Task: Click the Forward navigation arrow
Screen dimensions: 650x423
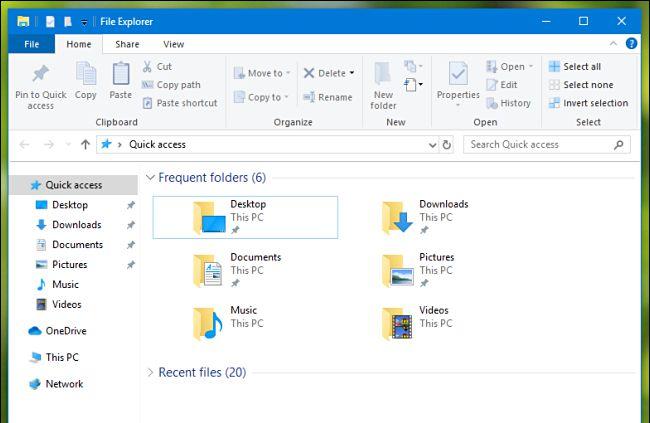Action: click(x=49, y=144)
